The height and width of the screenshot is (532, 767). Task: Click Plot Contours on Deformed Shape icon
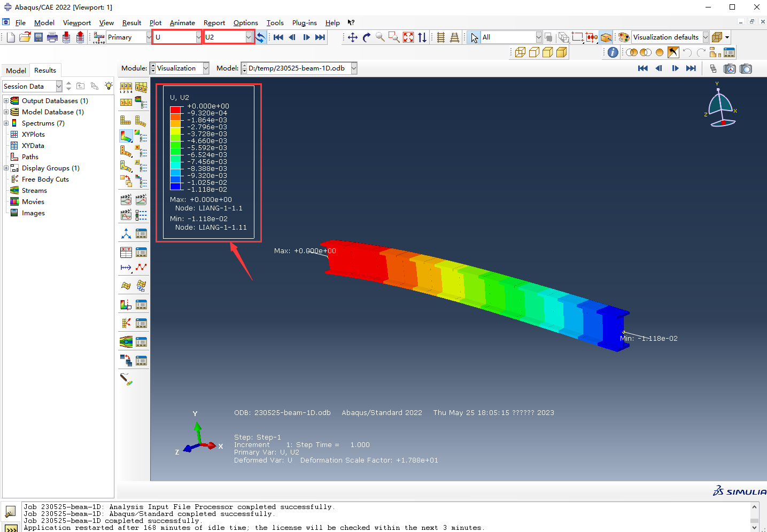[x=126, y=136]
